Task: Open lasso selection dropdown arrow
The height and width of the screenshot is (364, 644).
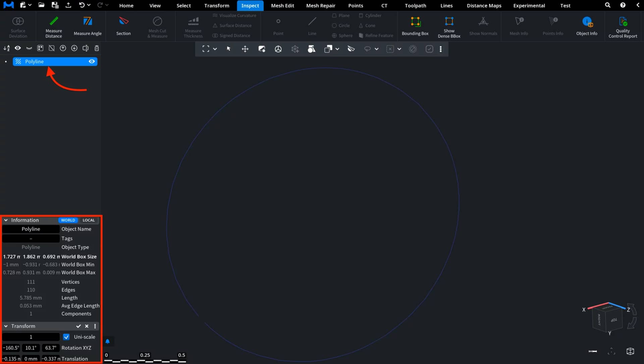Action: [377, 49]
